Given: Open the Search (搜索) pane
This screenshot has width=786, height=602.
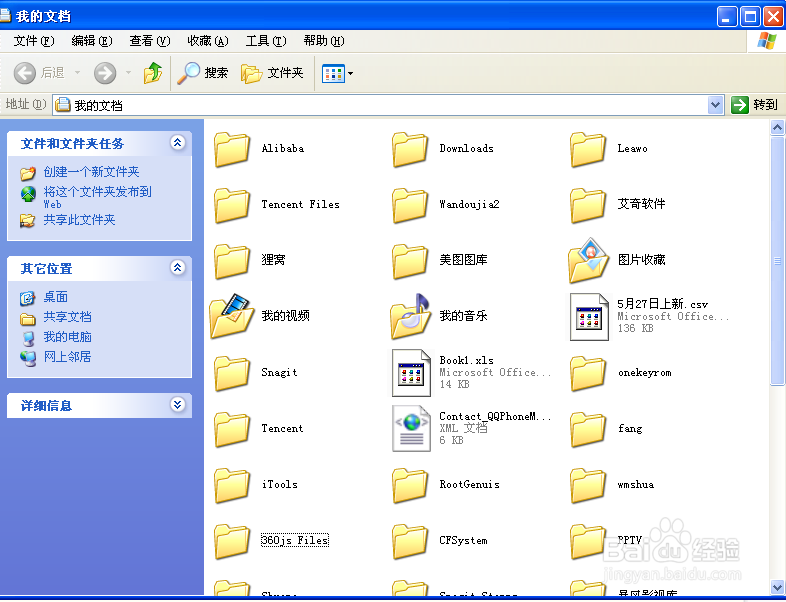Looking at the screenshot, I should tap(204, 73).
